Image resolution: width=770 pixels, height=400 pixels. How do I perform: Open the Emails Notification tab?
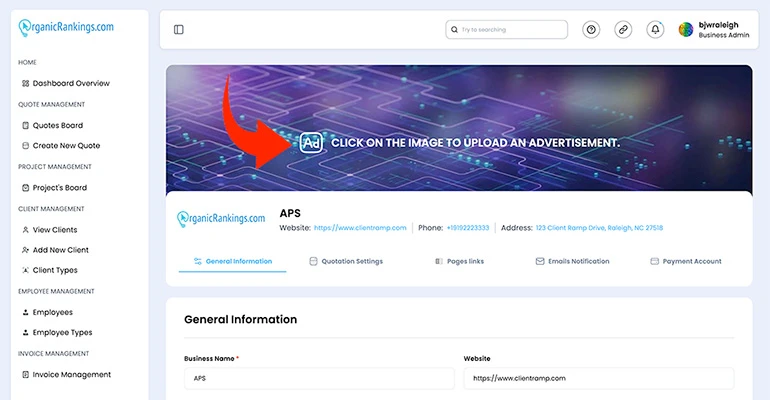(x=572, y=261)
